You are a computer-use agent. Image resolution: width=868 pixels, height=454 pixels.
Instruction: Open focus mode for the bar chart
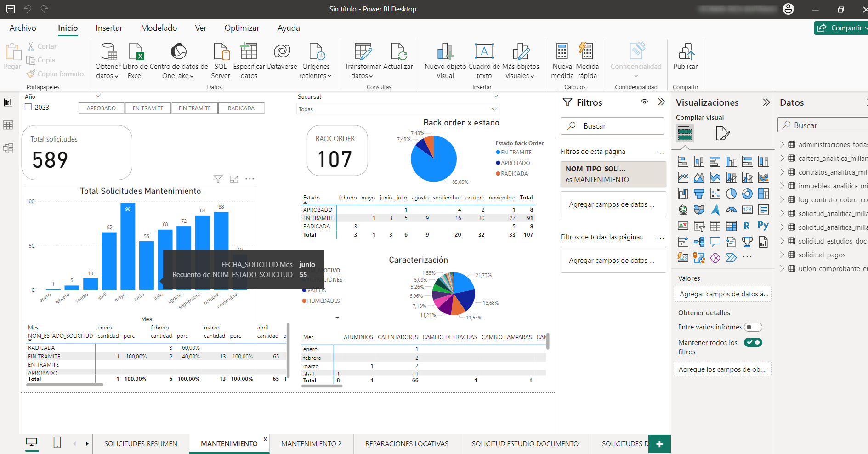coord(234,179)
